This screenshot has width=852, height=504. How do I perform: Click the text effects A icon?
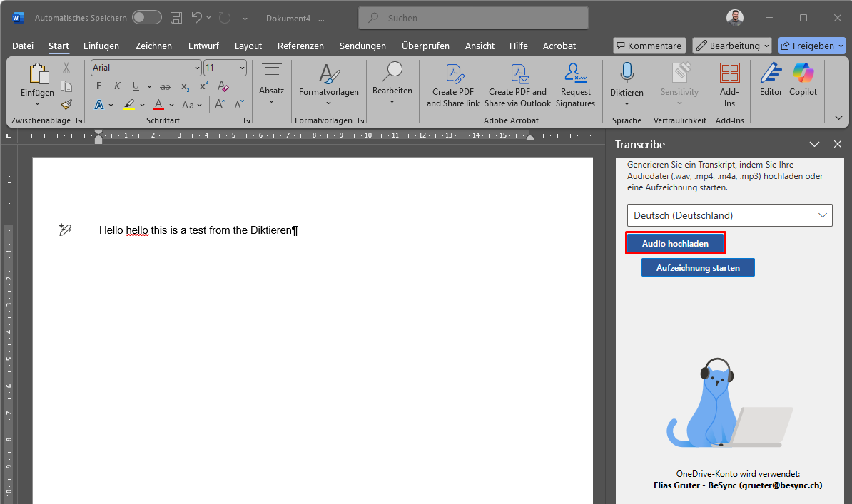coord(99,104)
